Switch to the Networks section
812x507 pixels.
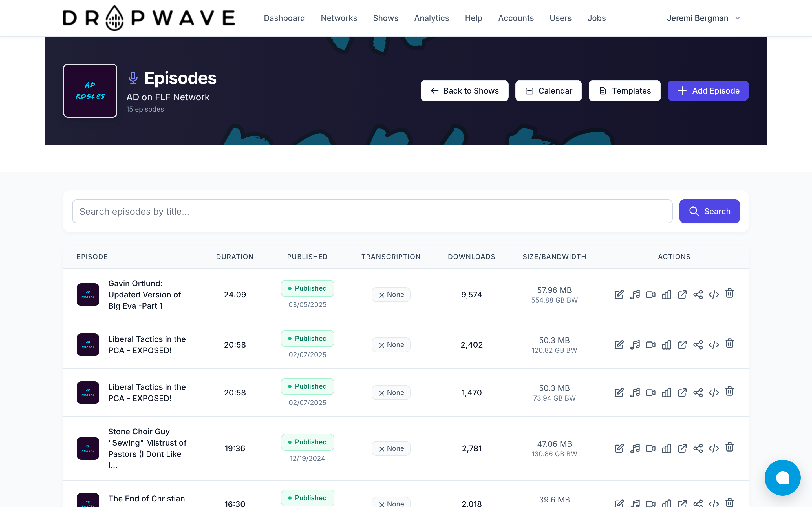pyautogui.click(x=339, y=18)
